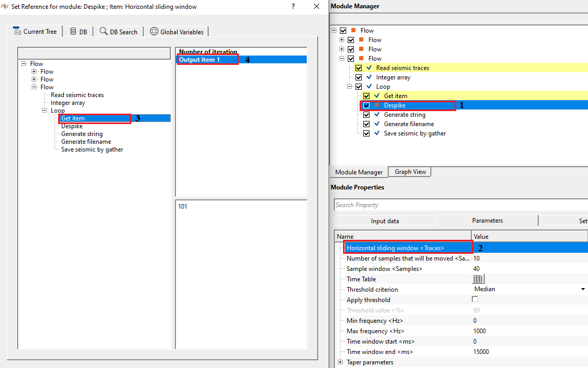This screenshot has height=368, width=588.
Task: Select Output item 1 in iteration list
Action: pyautogui.click(x=200, y=60)
